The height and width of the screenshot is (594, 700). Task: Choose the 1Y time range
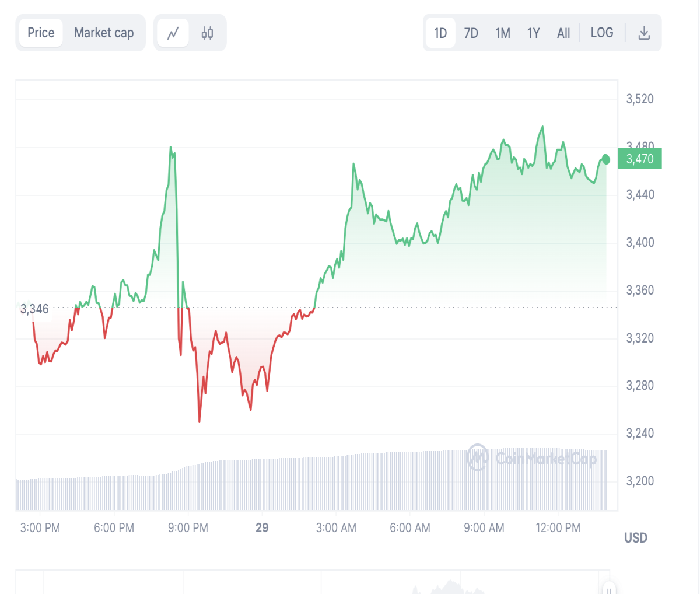(x=534, y=33)
